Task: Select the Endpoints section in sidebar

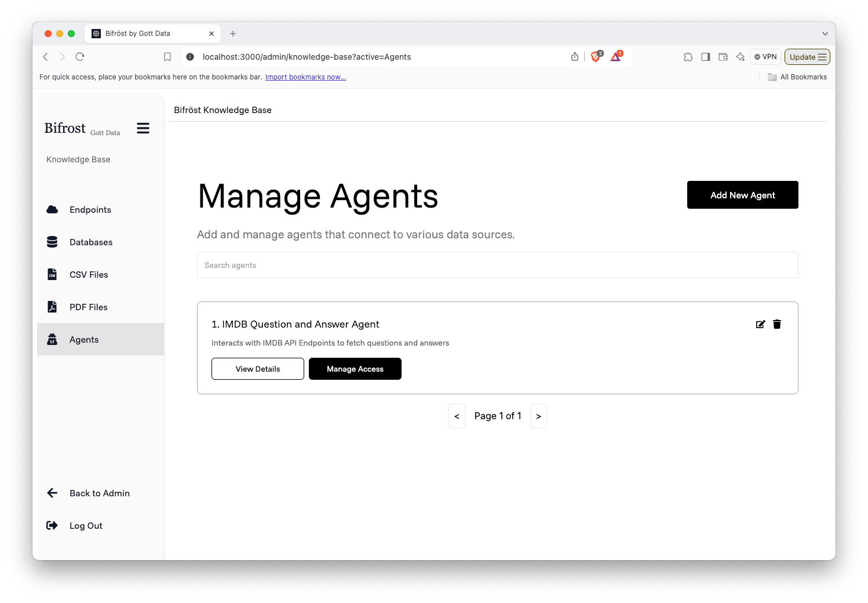Action: point(90,209)
